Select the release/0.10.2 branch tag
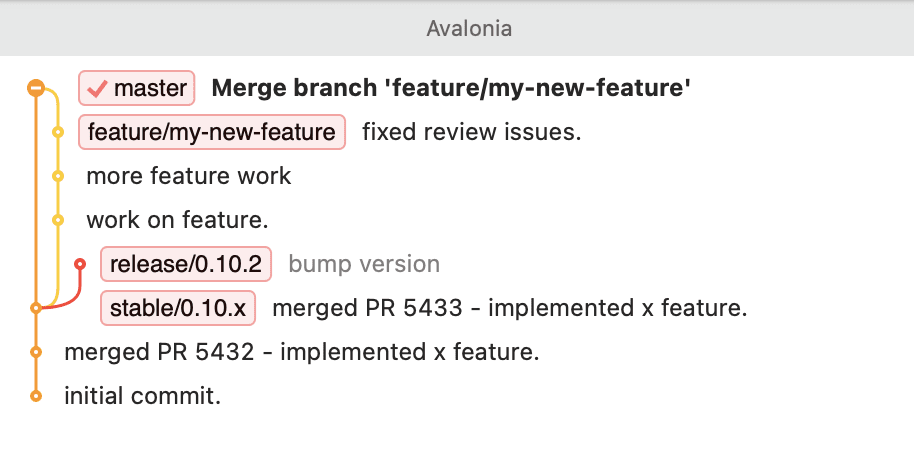This screenshot has height=464, width=914. [x=186, y=265]
